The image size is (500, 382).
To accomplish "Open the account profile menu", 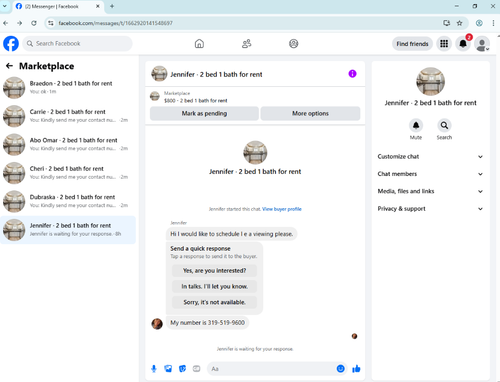I will pos(482,44).
